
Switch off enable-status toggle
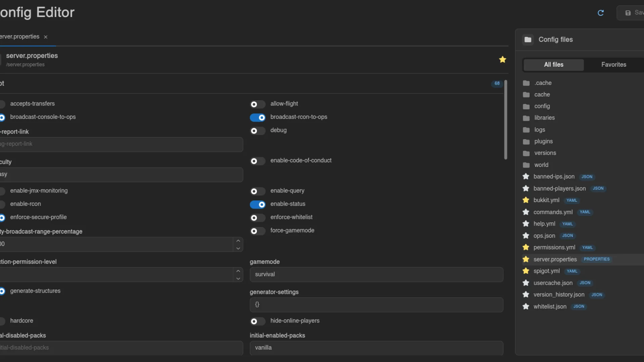(258, 204)
